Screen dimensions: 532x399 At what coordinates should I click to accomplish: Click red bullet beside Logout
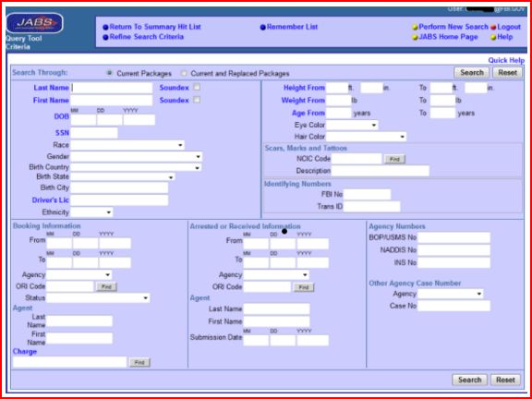(493, 27)
